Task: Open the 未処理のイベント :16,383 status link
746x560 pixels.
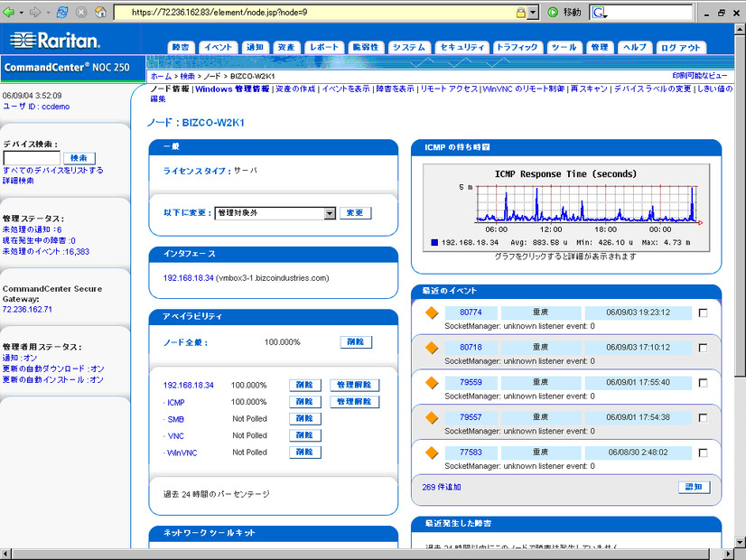Action: (x=46, y=252)
